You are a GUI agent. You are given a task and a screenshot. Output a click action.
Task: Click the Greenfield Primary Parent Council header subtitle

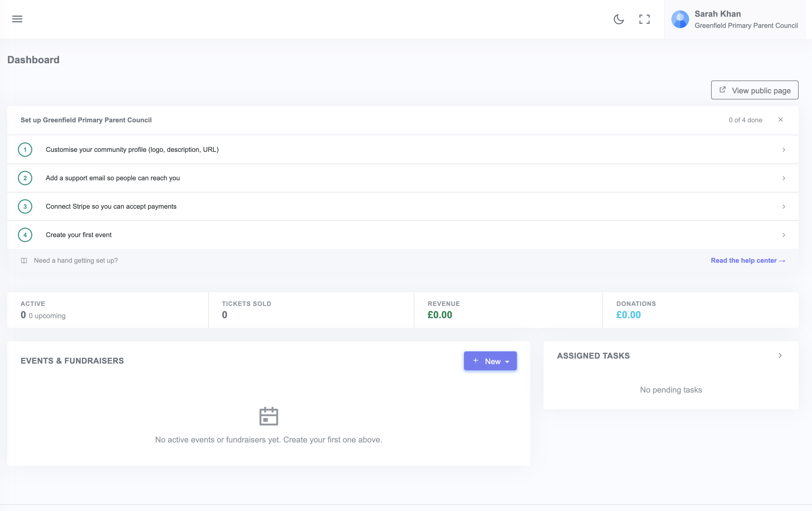(x=746, y=26)
